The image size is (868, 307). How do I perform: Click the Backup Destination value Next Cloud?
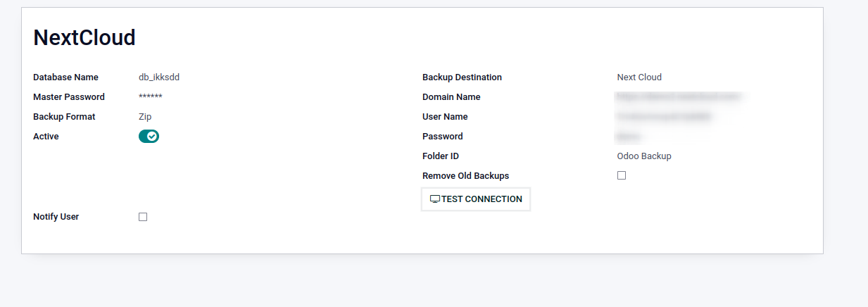pos(639,77)
